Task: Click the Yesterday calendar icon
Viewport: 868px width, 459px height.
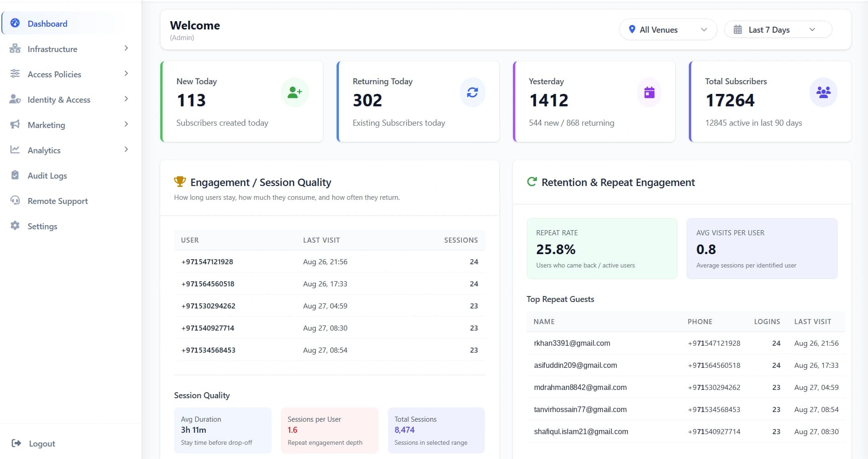Action: [649, 93]
